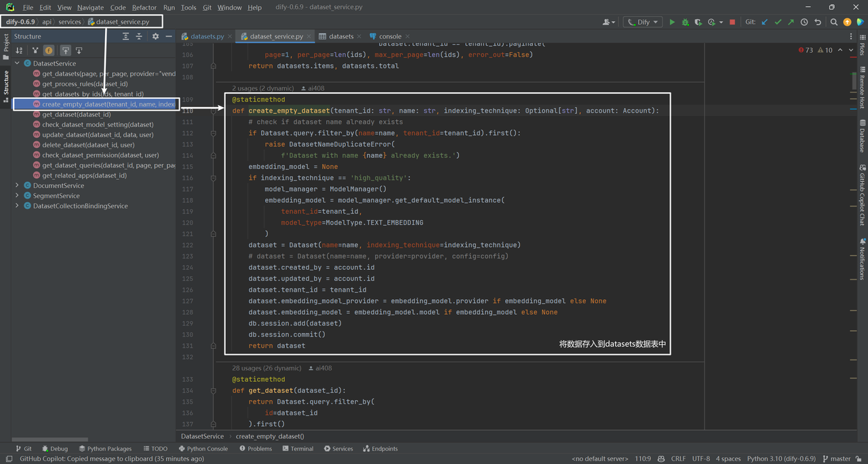Expand the SegmentService tree node
This screenshot has height=464, width=868.
coord(18,195)
